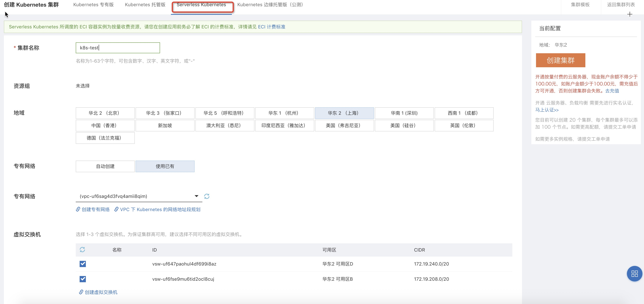Open 创建专有网络 link

(93, 209)
